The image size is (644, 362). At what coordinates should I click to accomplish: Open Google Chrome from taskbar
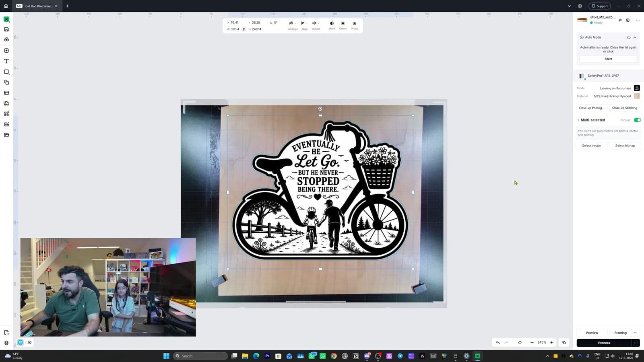point(334,356)
